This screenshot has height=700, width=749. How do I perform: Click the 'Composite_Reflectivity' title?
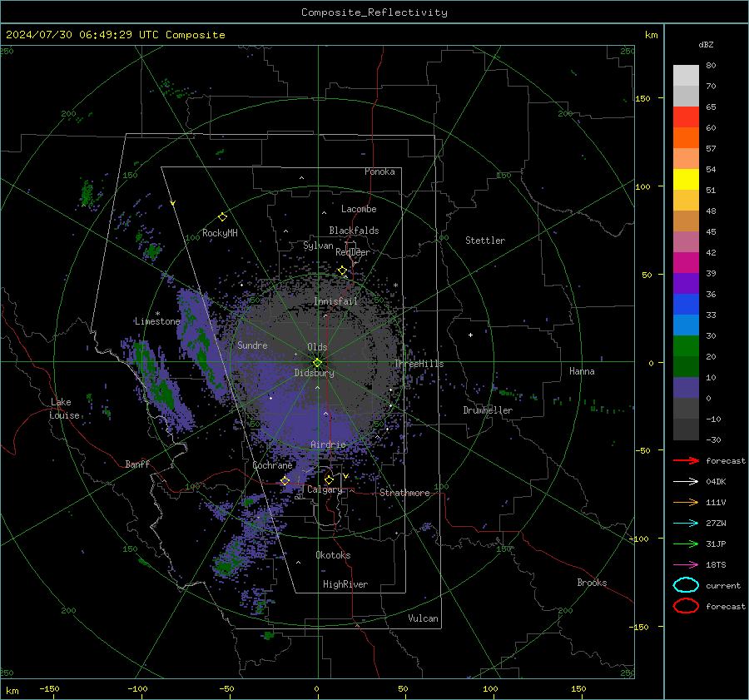click(x=374, y=12)
